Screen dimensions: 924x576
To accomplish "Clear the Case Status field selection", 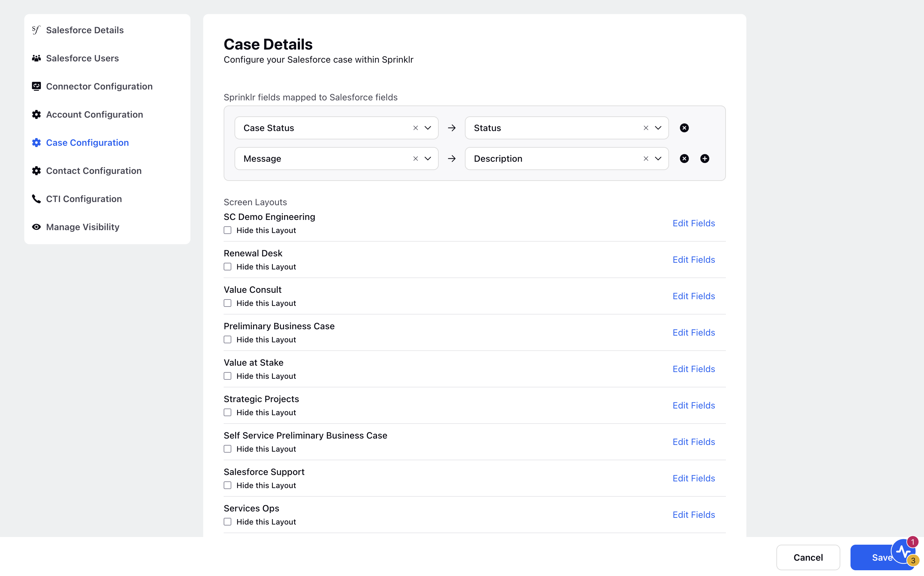I will [x=415, y=128].
